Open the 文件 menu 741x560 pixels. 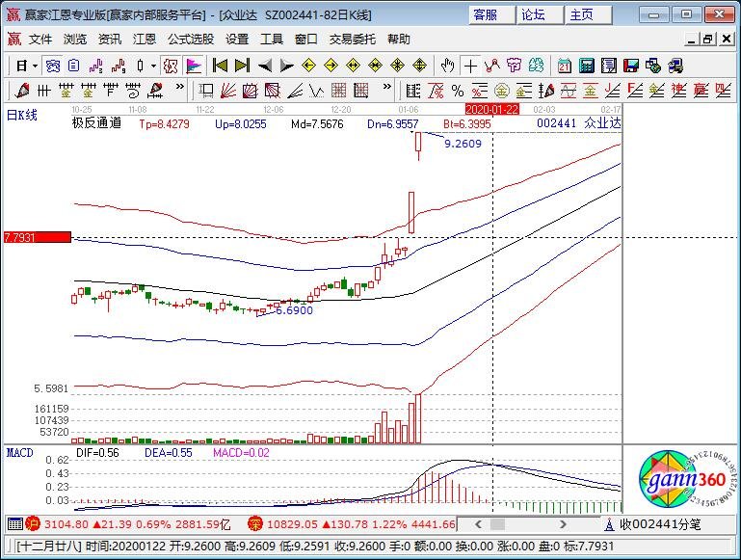coord(40,40)
